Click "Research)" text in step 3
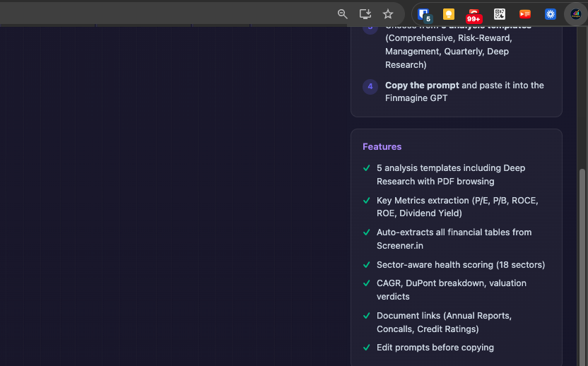Viewport: 588px width, 366px height. (x=406, y=65)
